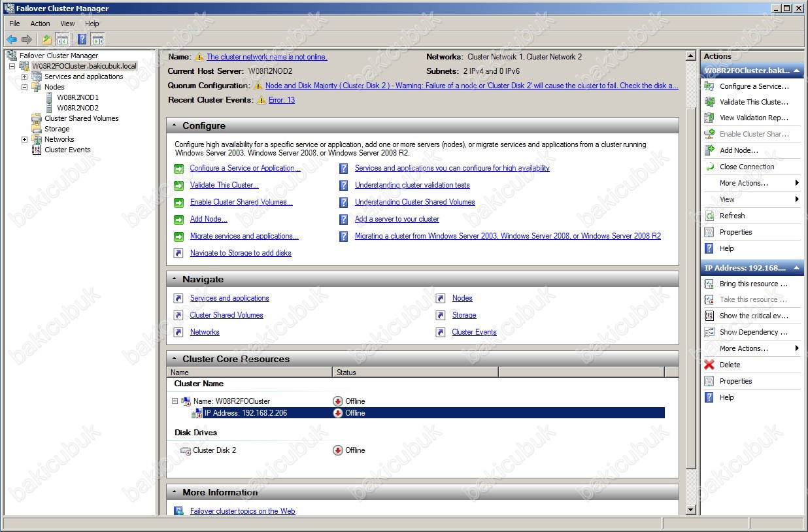Expand the Networks tree branch

pyautogui.click(x=25, y=139)
